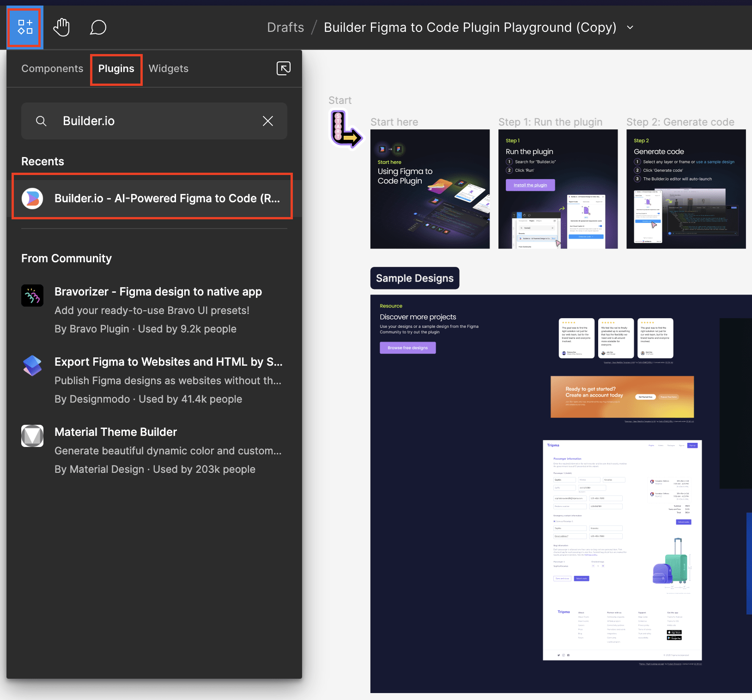Select the Hand tool
Image resolution: width=752 pixels, height=700 pixels.
point(61,27)
